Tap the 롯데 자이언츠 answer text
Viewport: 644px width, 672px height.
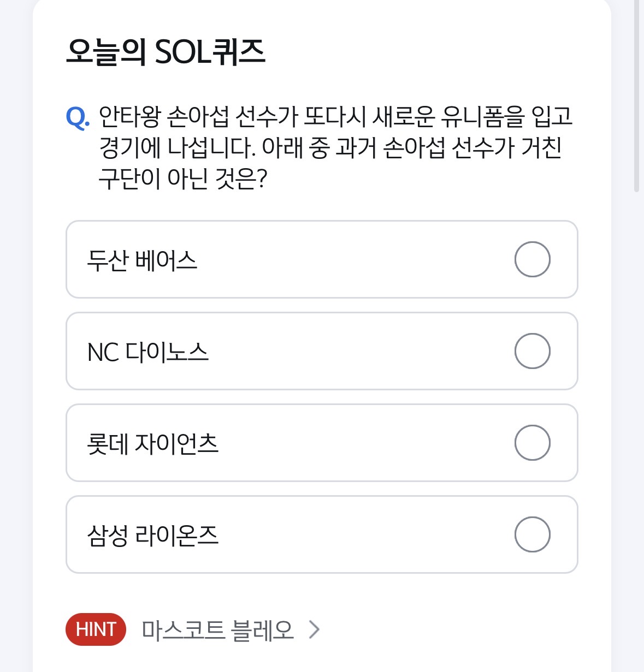click(153, 444)
